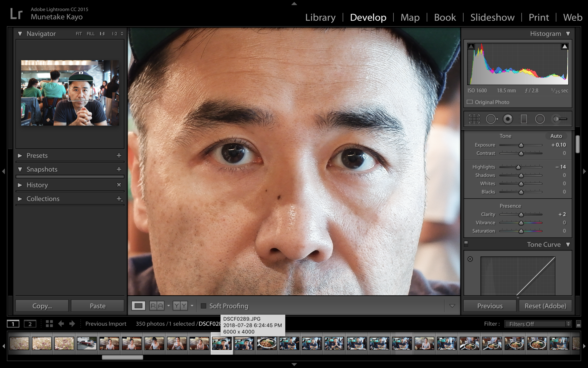The image size is (588, 368).
Task: Open grid view from filmstrip toolbar
Action: pyautogui.click(x=49, y=324)
